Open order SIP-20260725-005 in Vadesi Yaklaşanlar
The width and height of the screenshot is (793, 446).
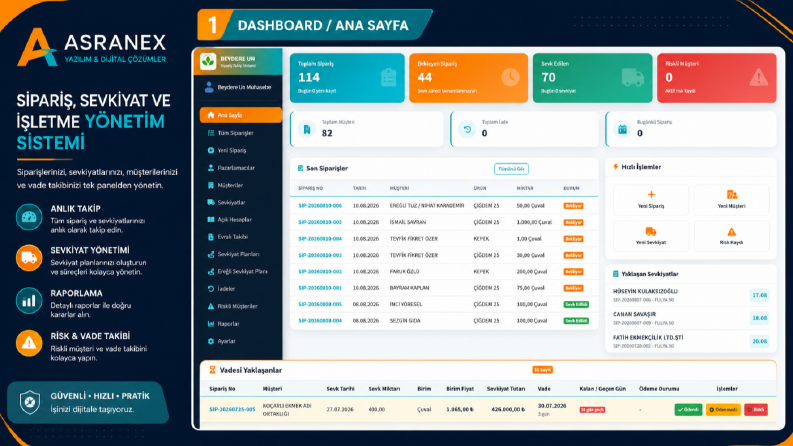pyautogui.click(x=232, y=410)
